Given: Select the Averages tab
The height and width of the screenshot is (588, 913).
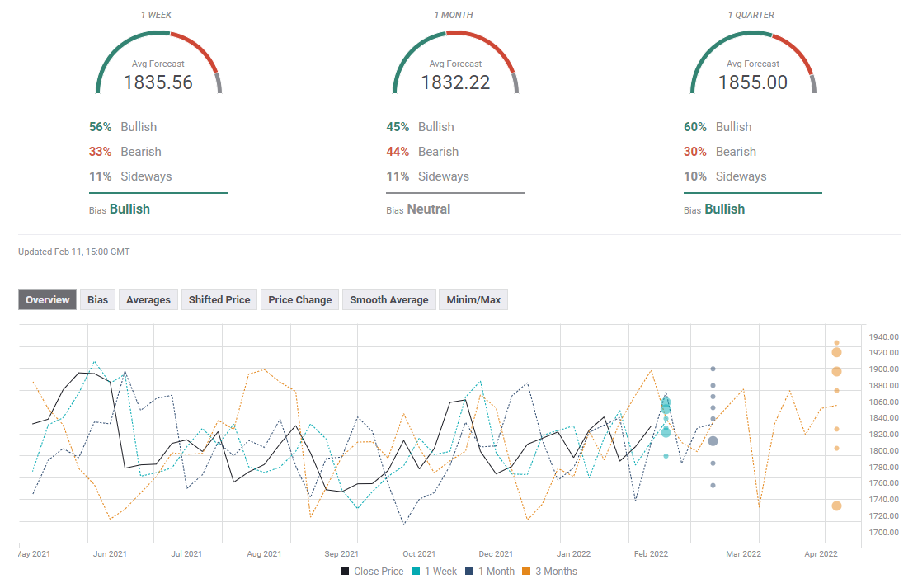Looking at the screenshot, I should pos(148,300).
